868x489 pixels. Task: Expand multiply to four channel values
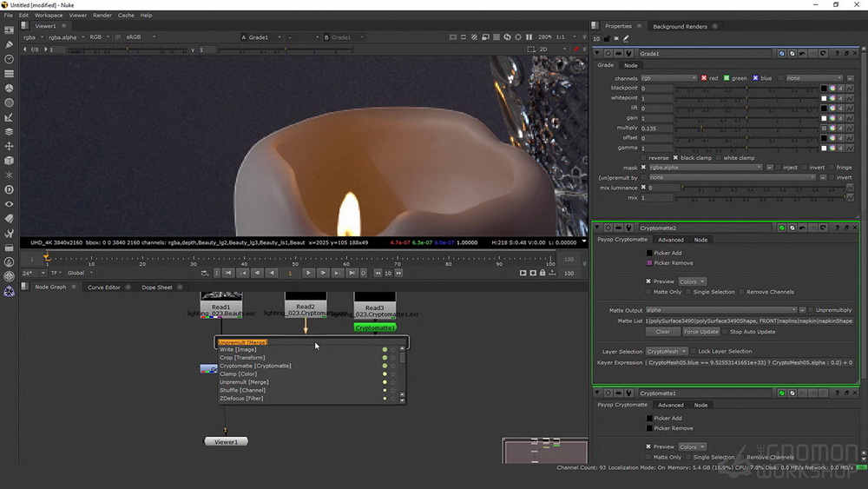[840, 128]
